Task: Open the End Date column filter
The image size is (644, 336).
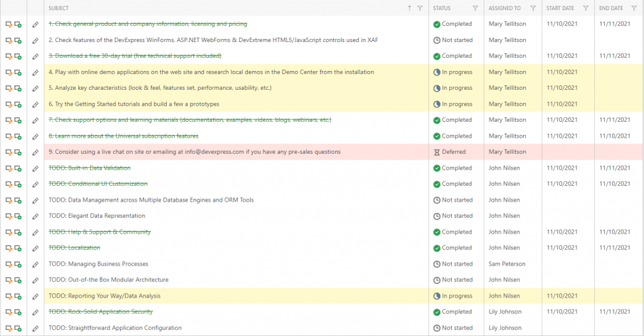Action: click(x=635, y=8)
